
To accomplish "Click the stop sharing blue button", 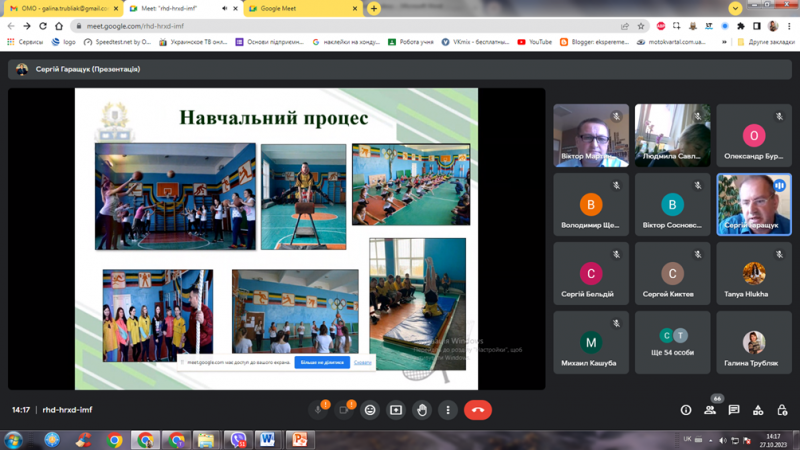I will pos(322,362).
